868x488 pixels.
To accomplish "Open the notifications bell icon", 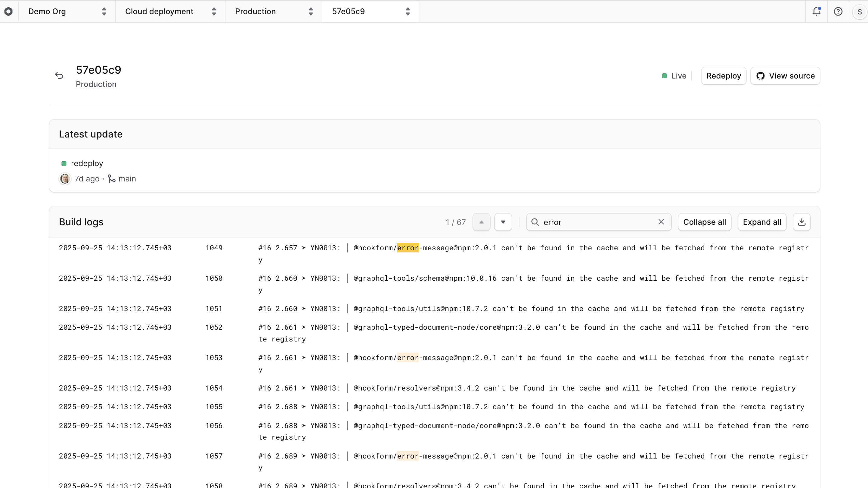I will coord(817,11).
